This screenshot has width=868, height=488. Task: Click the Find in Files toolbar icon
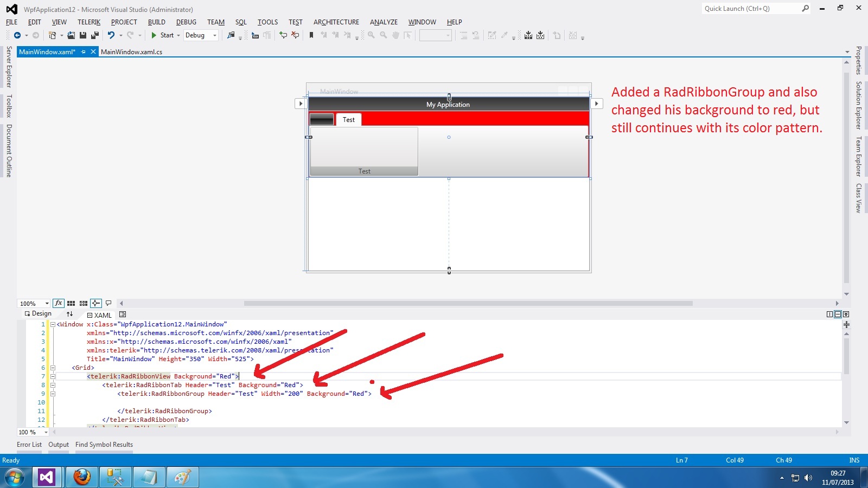click(231, 35)
